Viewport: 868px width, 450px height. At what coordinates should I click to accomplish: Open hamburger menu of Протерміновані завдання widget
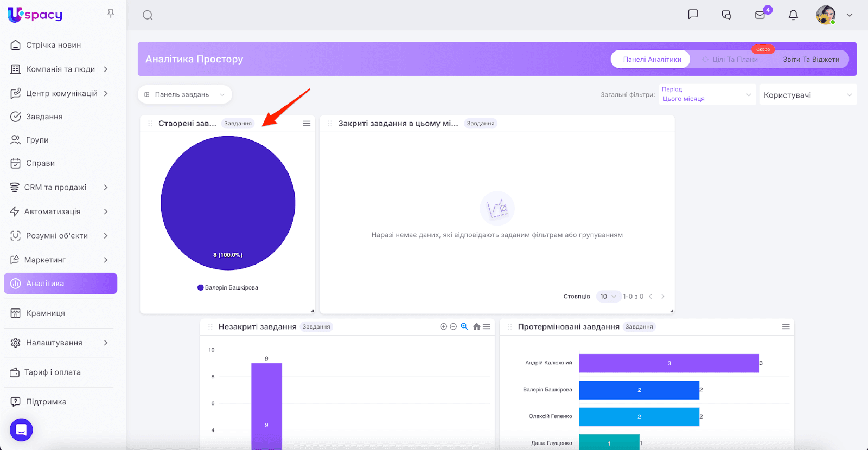[786, 326]
